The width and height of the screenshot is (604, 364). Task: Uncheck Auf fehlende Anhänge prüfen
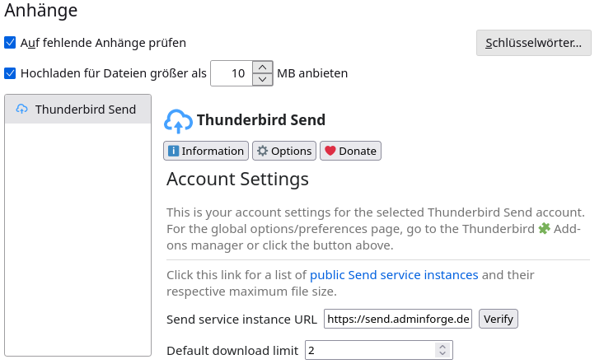click(x=10, y=42)
